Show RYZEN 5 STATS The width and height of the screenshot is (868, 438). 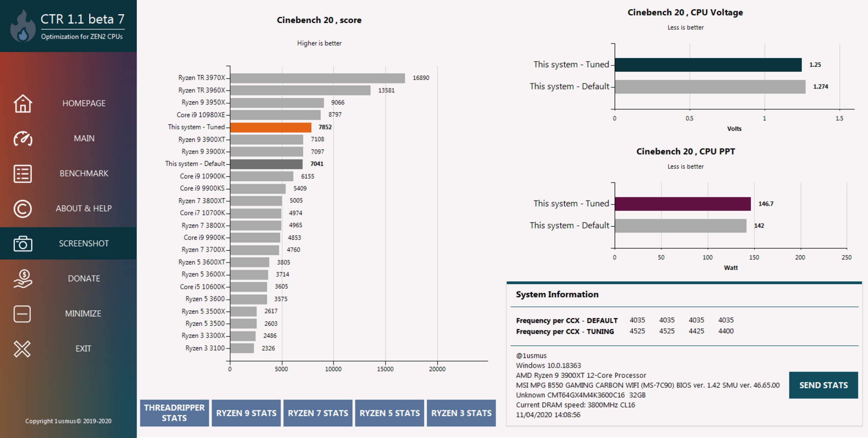[x=390, y=413]
